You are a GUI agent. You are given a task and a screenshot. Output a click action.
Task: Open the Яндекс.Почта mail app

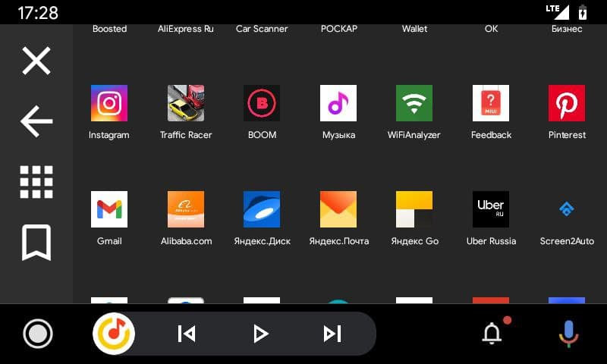pyautogui.click(x=338, y=209)
